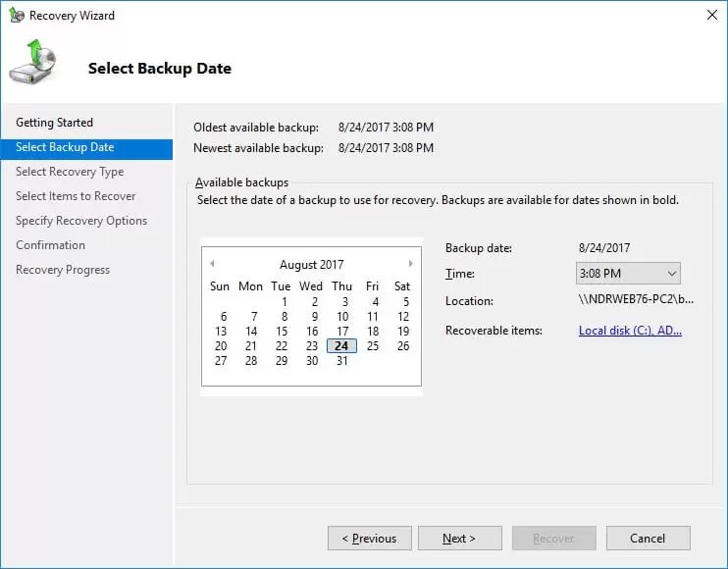Pick date 28 in the calendar

pyautogui.click(x=251, y=361)
